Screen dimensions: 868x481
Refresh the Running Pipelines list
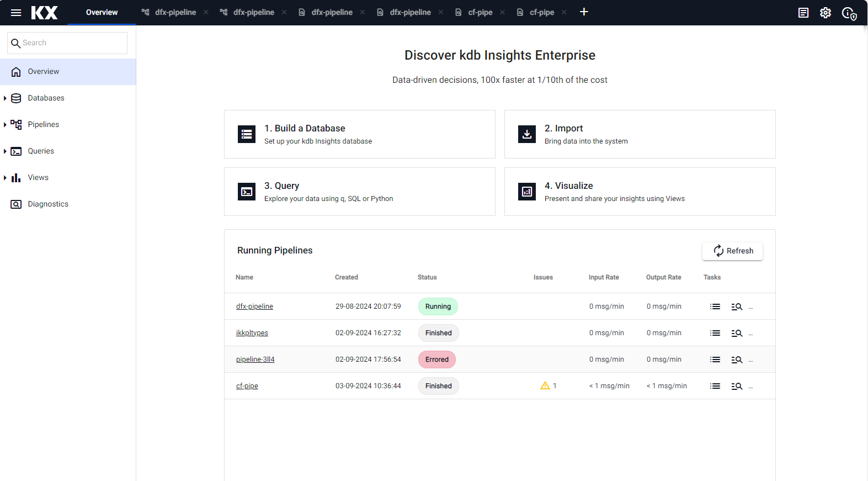[x=732, y=251]
